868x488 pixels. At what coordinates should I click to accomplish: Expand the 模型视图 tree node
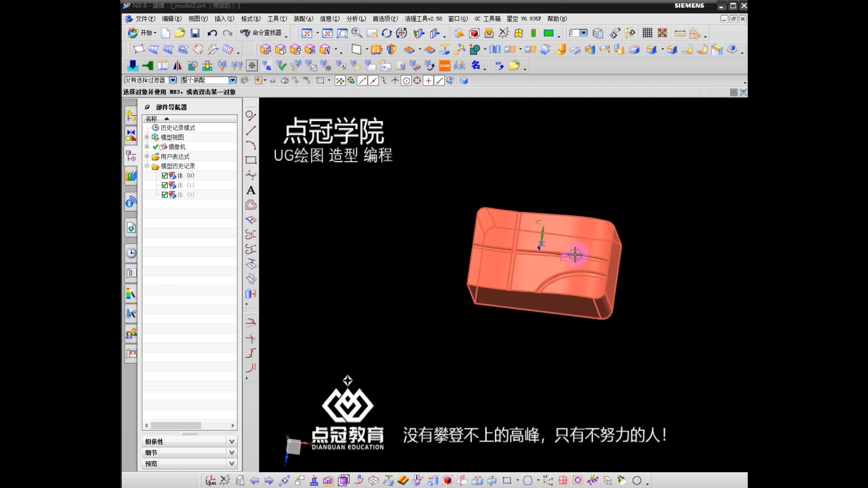click(x=146, y=137)
